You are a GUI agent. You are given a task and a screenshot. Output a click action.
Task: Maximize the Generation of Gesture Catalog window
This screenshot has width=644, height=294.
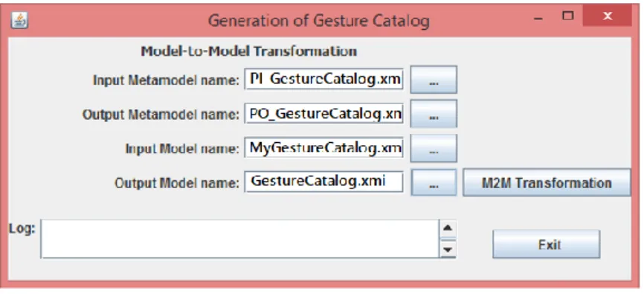click(x=568, y=16)
